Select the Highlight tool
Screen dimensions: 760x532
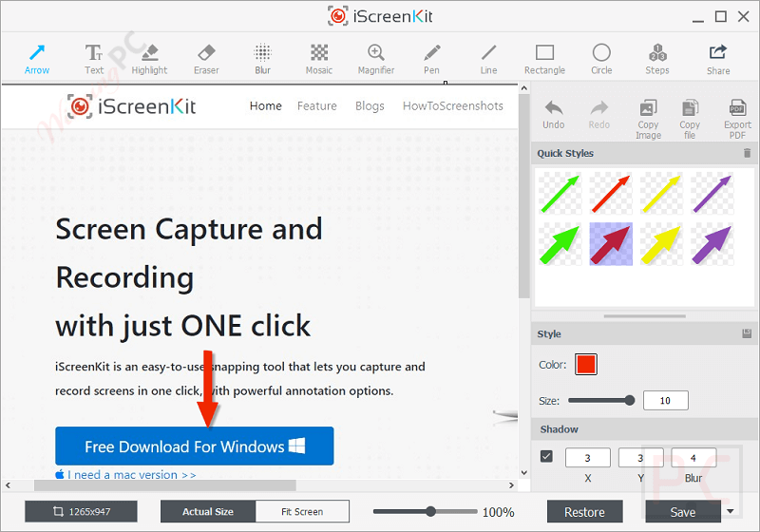click(x=149, y=60)
